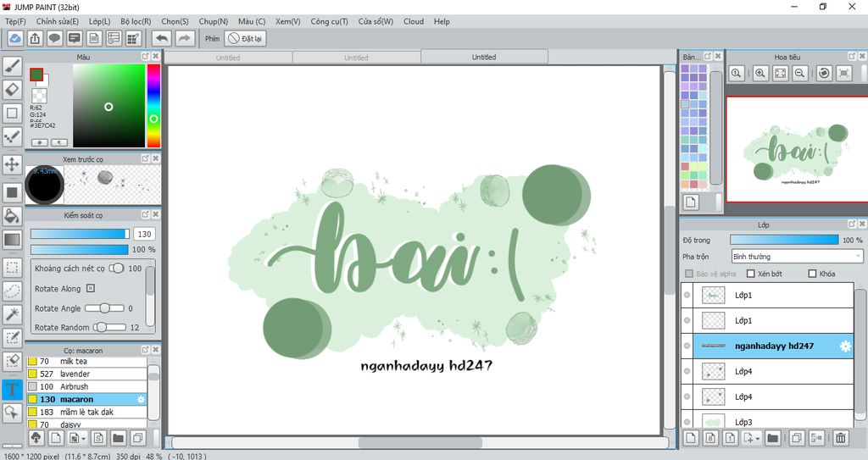Add a new layer folder
Image resolution: width=868 pixels, height=460 pixels.
773,438
